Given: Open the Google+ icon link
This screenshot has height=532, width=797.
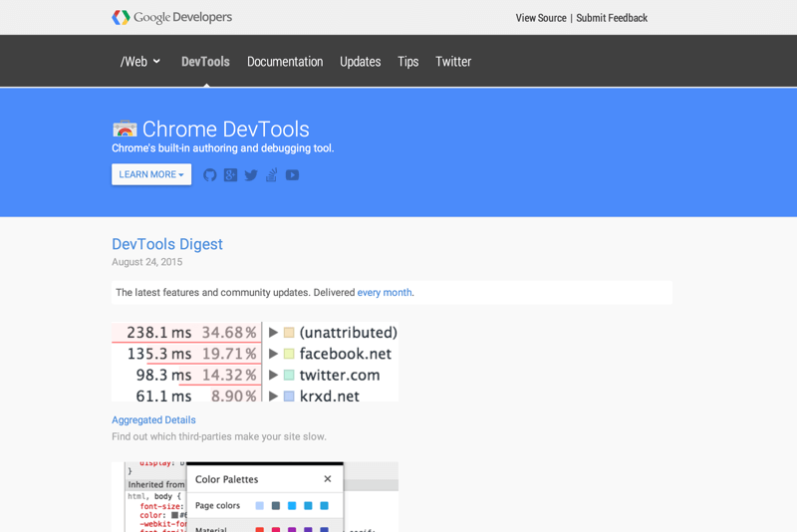Looking at the screenshot, I should [x=230, y=175].
